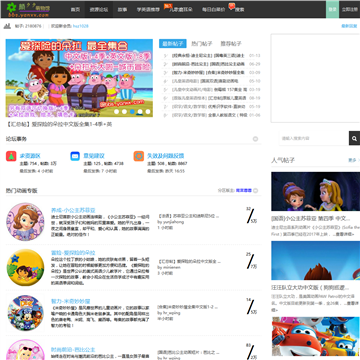Click the 立即注册 link
The width and height of the screenshot is (360, 360).
click(x=349, y=9)
